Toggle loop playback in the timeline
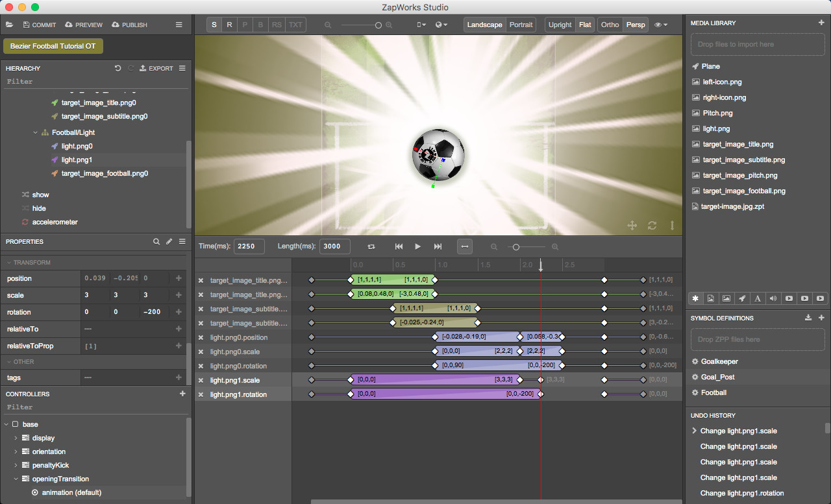This screenshot has width=831, height=504. pos(370,246)
